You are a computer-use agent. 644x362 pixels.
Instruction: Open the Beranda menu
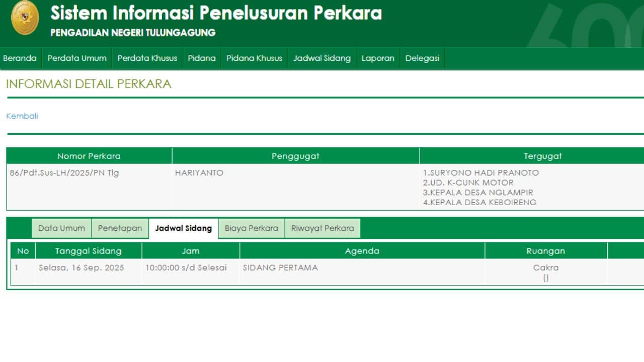[x=20, y=58]
